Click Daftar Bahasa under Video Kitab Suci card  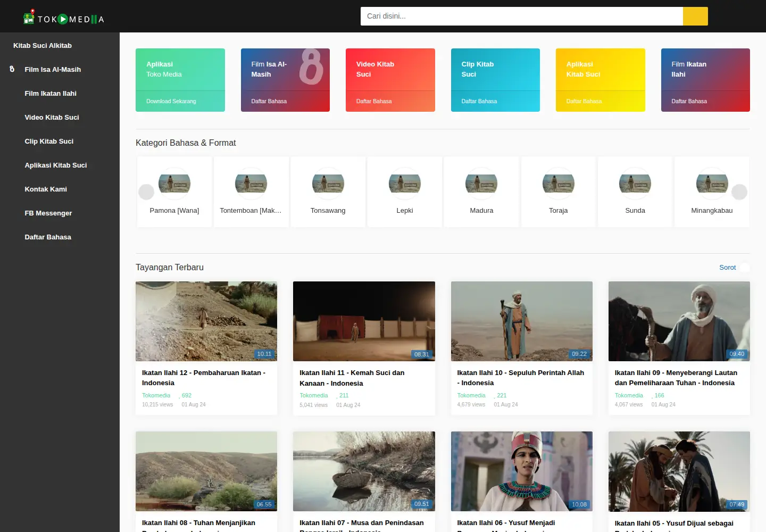point(374,101)
